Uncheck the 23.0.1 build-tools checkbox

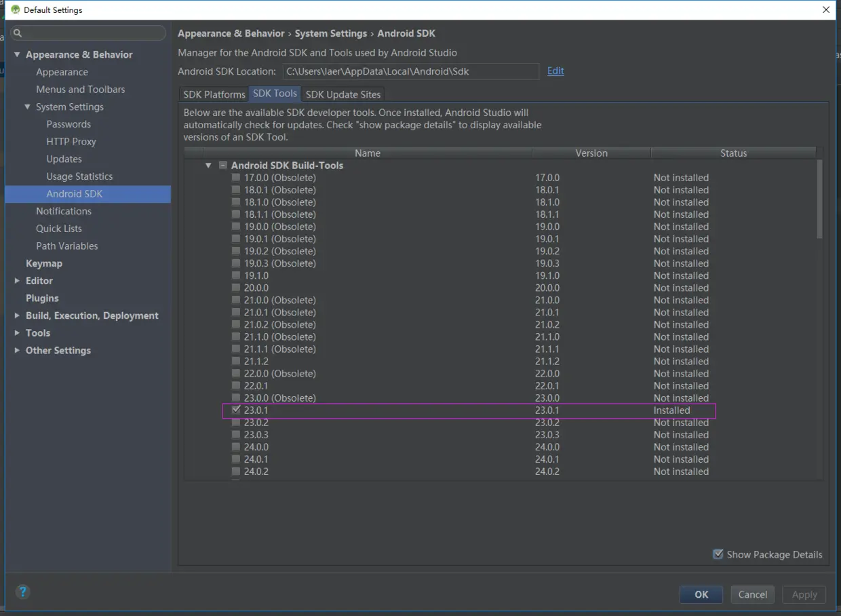[236, 410]
